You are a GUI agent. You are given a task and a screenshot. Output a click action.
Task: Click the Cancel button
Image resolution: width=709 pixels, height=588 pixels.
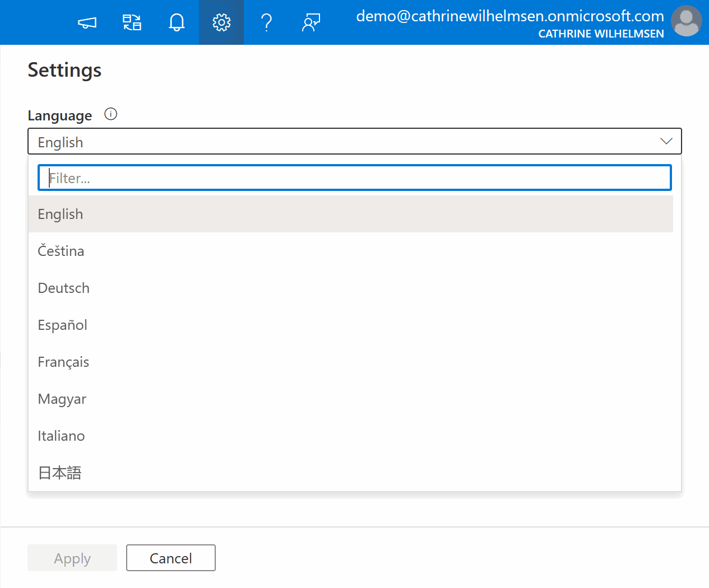(x=171, y=558)
